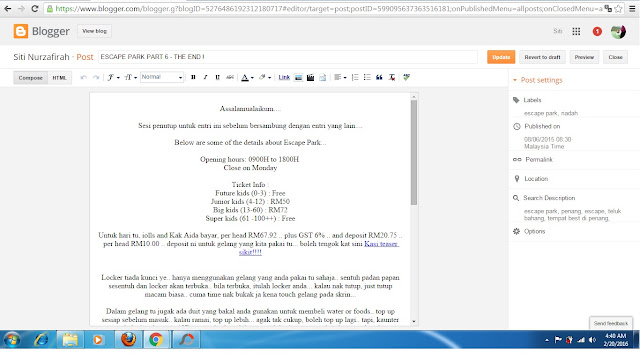Open the font family dropdown

(113, 78)
